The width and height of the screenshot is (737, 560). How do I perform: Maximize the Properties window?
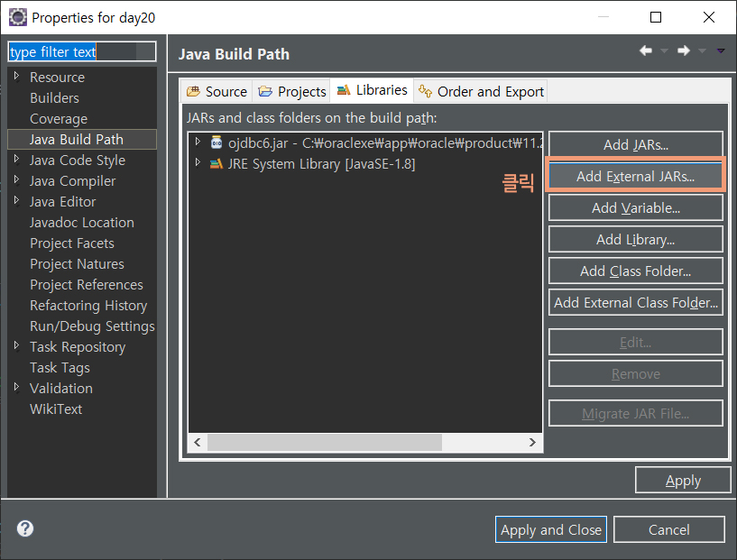tap(656, 17)
